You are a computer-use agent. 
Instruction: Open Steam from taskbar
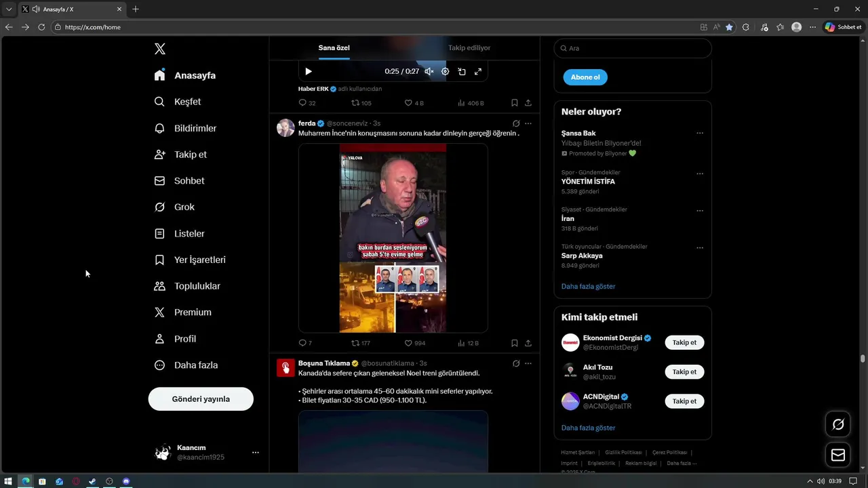pos(92,481)
